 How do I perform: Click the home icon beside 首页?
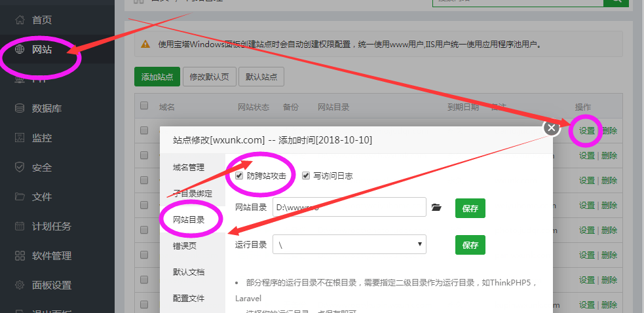(20, 20)
